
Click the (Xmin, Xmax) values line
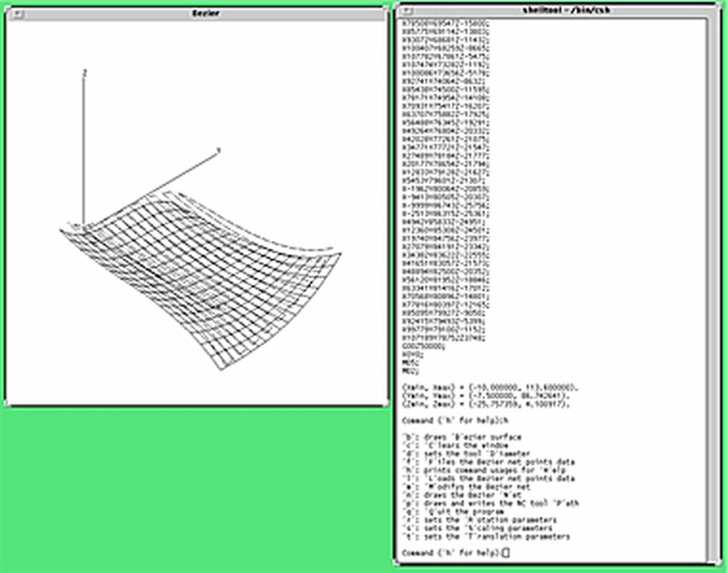click(491, 387)
